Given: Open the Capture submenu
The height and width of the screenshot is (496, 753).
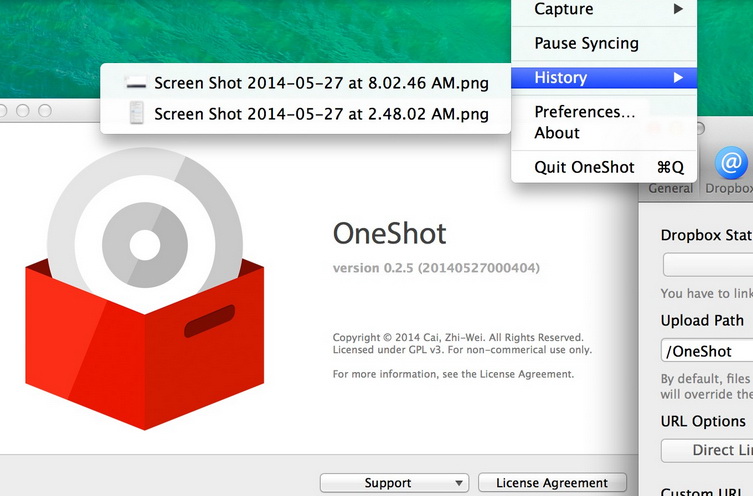Looking at the screenshot, I should 604,9.
